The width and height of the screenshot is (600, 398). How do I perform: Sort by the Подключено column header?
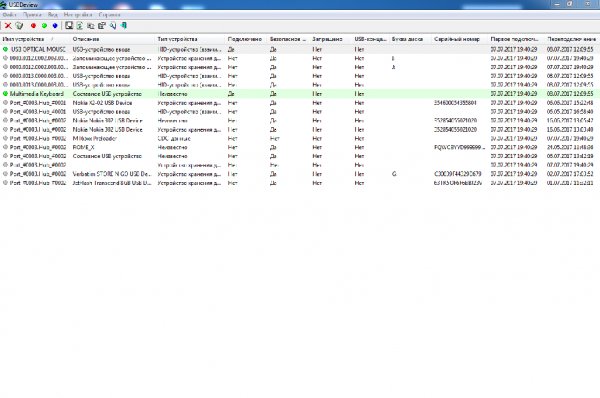click(x=246, y=39)
